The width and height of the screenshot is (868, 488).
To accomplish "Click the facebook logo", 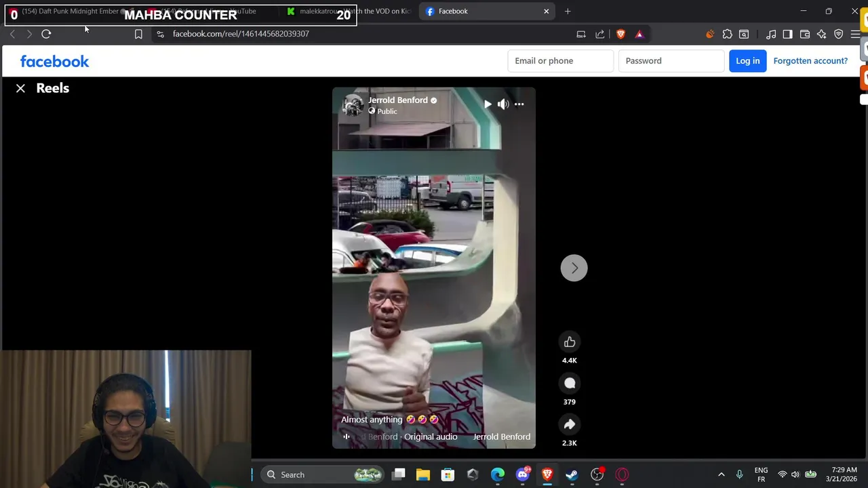I will click(x=54, y=61).
